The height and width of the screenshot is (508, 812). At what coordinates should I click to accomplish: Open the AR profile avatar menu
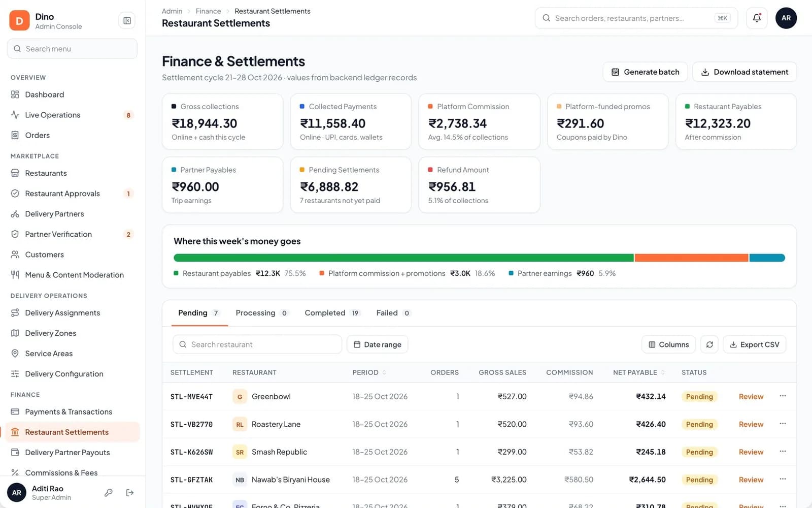(786, 18)
